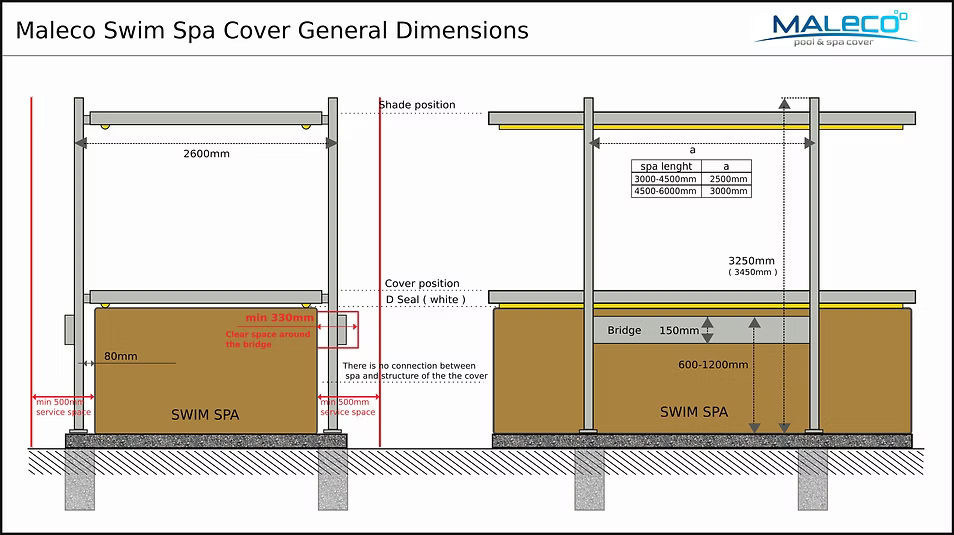Click the "4500-6000mm" table cell

point(666,191)
